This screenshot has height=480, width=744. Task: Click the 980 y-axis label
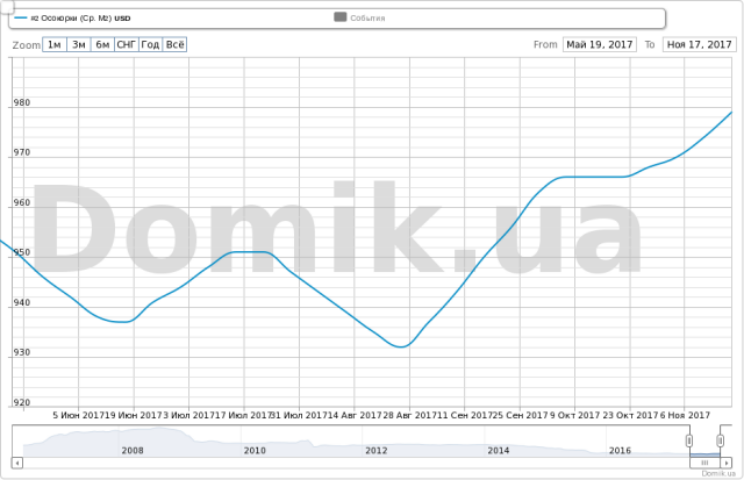22,102
